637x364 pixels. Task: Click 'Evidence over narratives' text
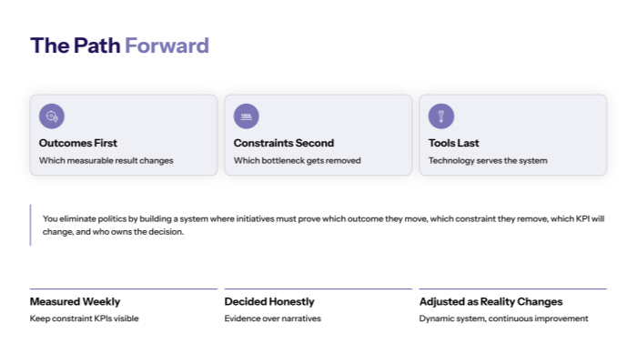(272, 318)
